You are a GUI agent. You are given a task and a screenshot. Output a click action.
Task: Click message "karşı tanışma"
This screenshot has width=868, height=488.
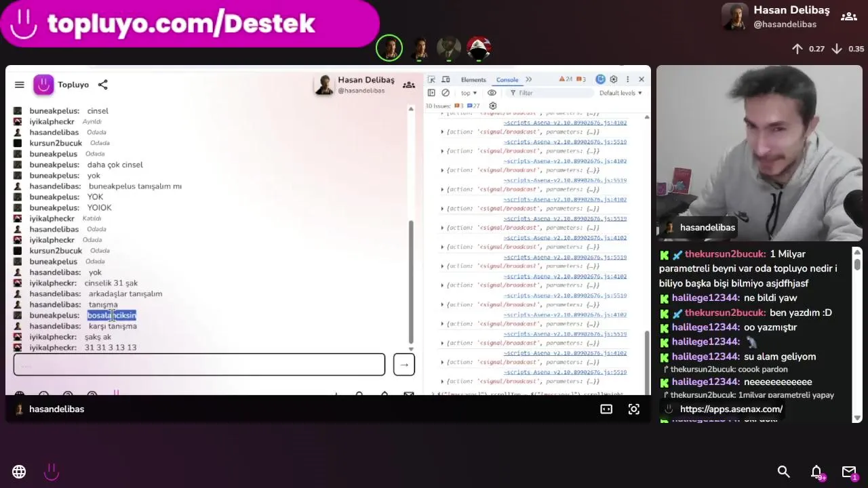pyautogui.click(x=113, y=326)
